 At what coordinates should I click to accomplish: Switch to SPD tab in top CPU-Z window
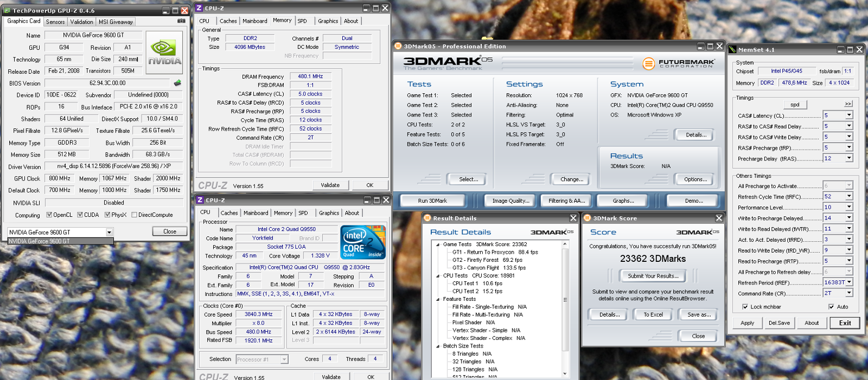click(302, 21)
